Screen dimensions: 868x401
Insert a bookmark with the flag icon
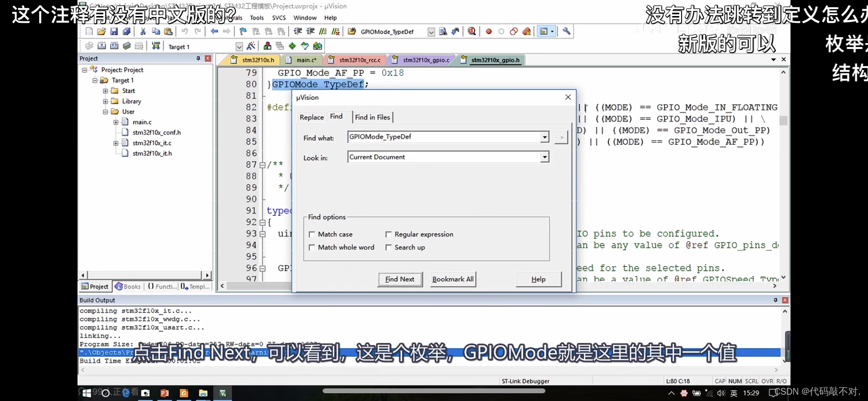tap(243, 31)
